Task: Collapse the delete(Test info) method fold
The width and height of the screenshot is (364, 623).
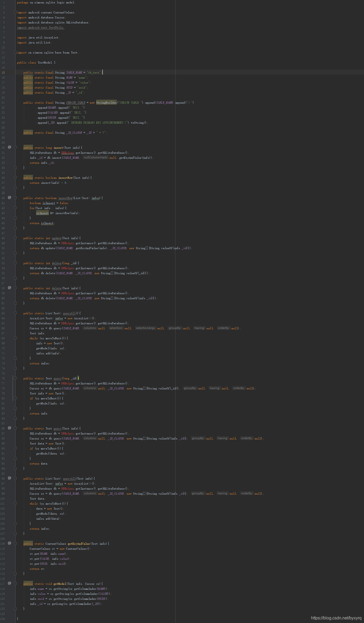Action: point(15,288)
